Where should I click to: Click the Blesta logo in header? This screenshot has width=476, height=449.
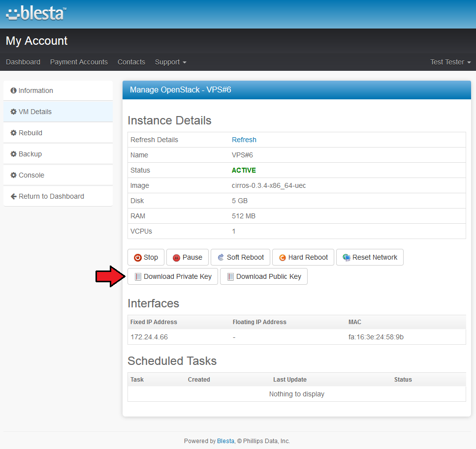(x=36, y=13)
